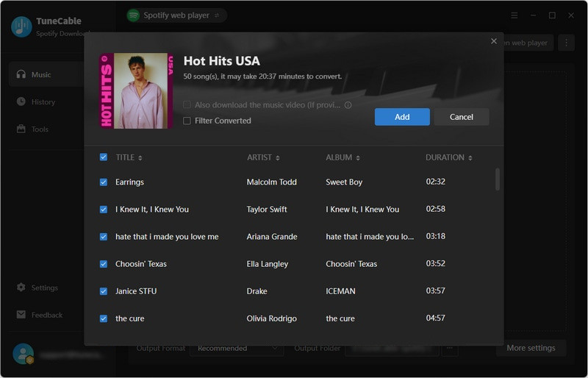Click artist name Malcolm Todd
The width and height of the screenshot is (588, 378).
(x=271, y=182)
